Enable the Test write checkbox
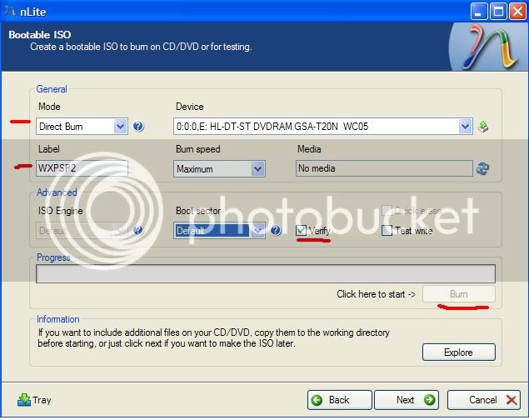 click(x=387, y=231)
